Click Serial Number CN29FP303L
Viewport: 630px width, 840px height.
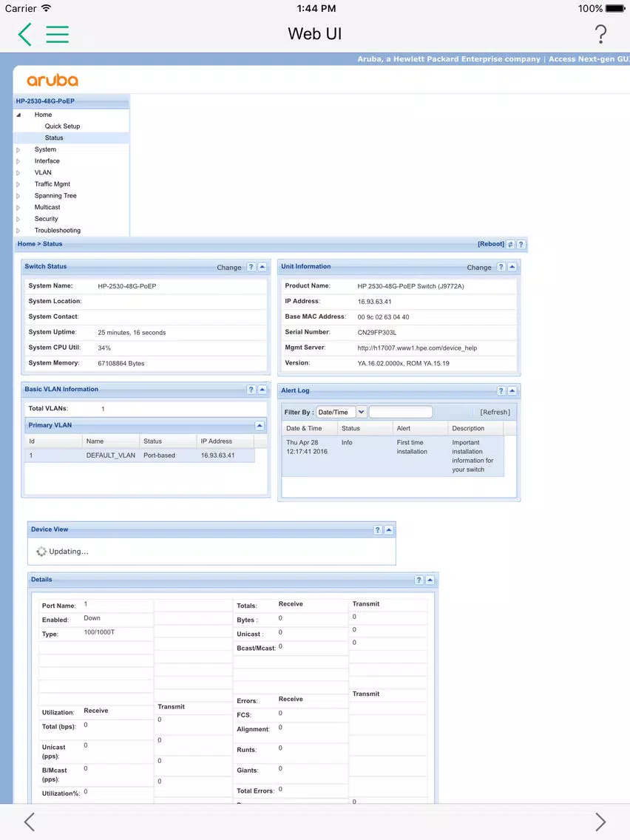[x=376, y=333]
